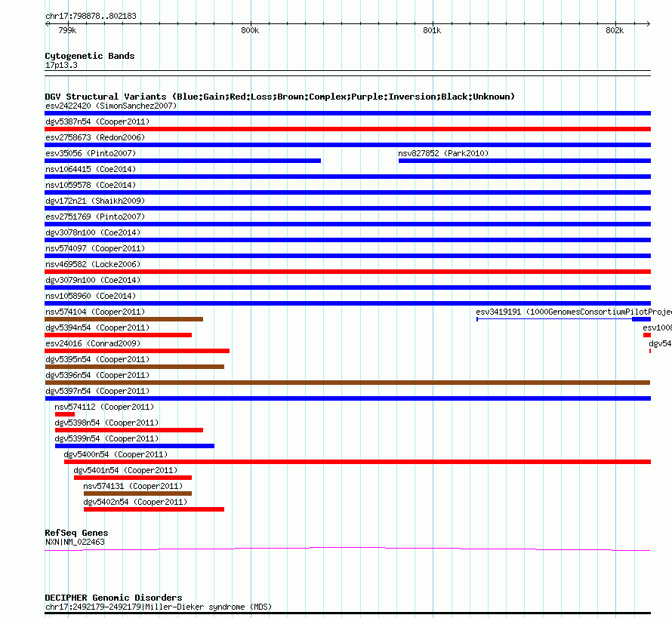Open the nsv1059578 (Coe2014) variant
The image size is (672, 618).
click(x=91, y=185)
